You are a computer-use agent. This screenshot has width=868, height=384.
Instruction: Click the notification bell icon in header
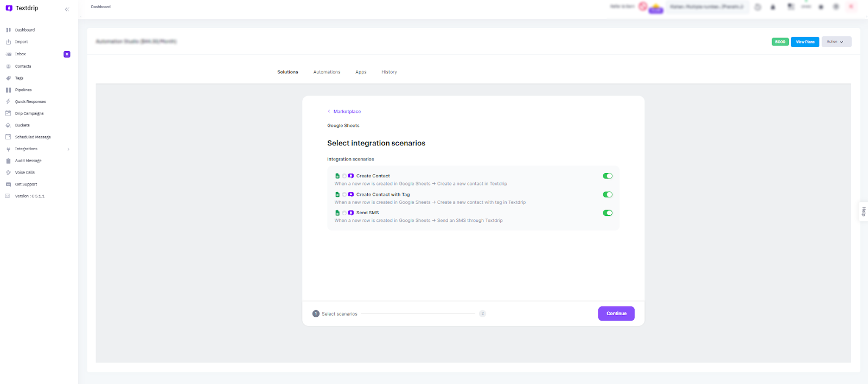(773, 7)
